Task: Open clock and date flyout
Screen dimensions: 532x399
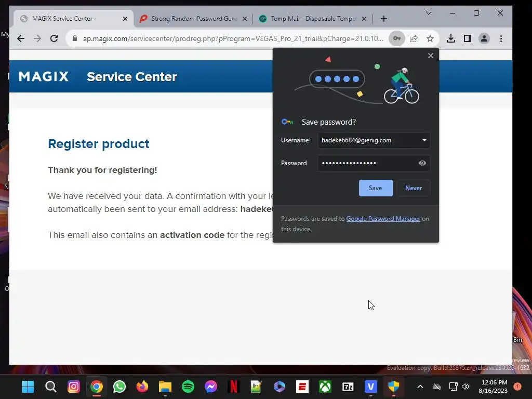Action: 493,387
